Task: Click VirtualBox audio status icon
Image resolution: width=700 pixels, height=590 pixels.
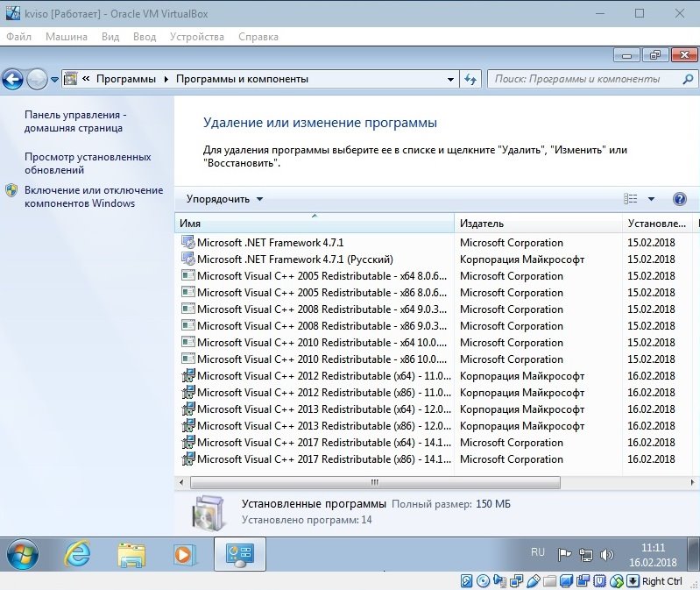Action: click(500, 580)
